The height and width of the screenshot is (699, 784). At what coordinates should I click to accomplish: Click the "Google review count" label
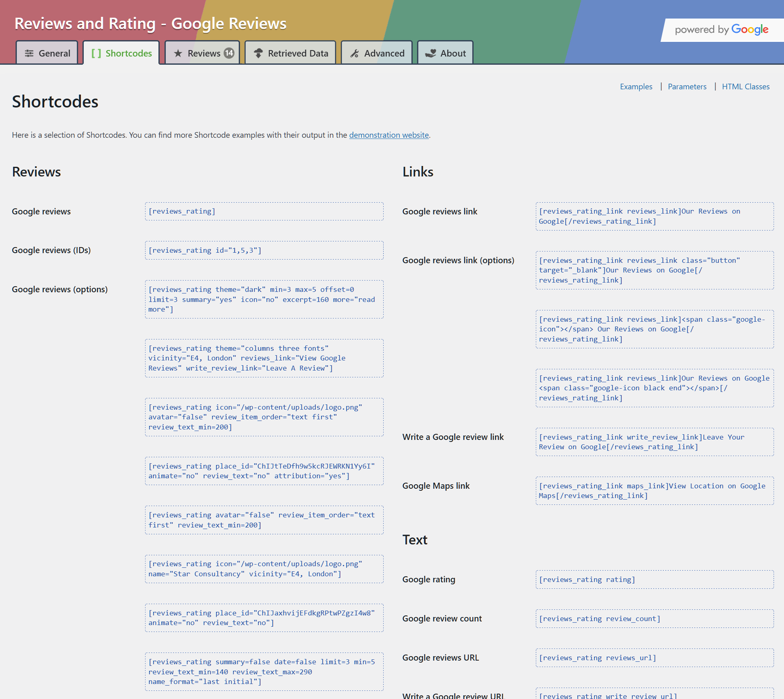pos(442,619)
